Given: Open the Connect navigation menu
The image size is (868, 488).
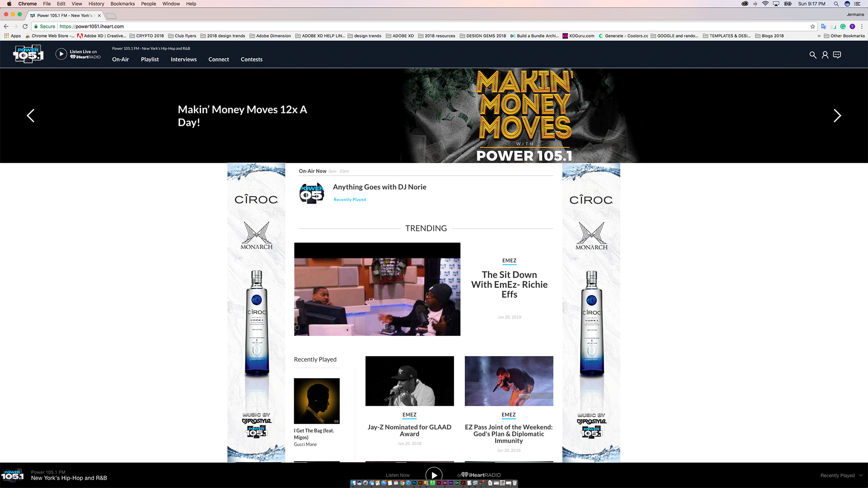Looking at the screenshot, I should coord(218,60).
